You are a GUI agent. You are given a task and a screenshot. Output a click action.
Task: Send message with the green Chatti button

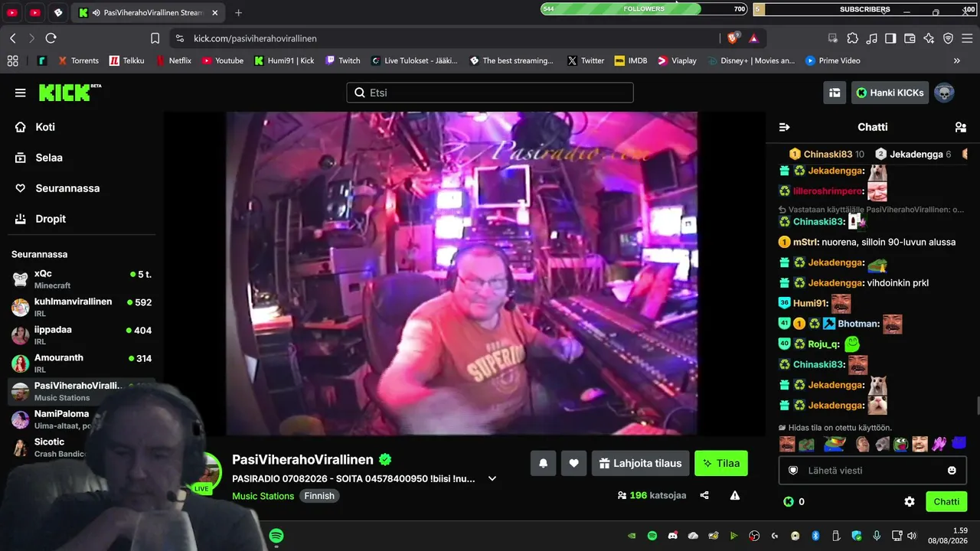(946, 502)
